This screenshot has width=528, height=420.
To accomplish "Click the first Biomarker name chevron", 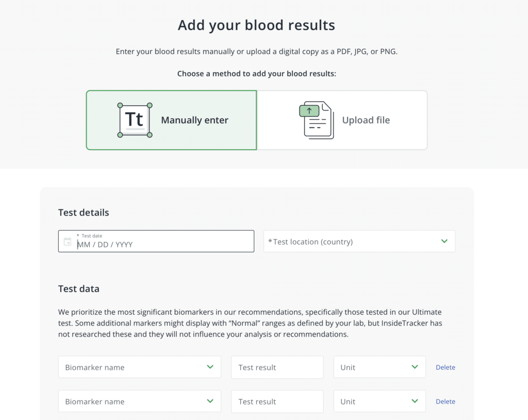I will [210, 367].
